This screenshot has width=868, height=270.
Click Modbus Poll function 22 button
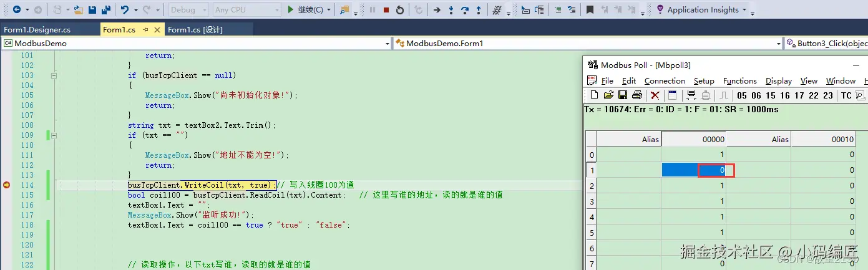click(814, 95)
